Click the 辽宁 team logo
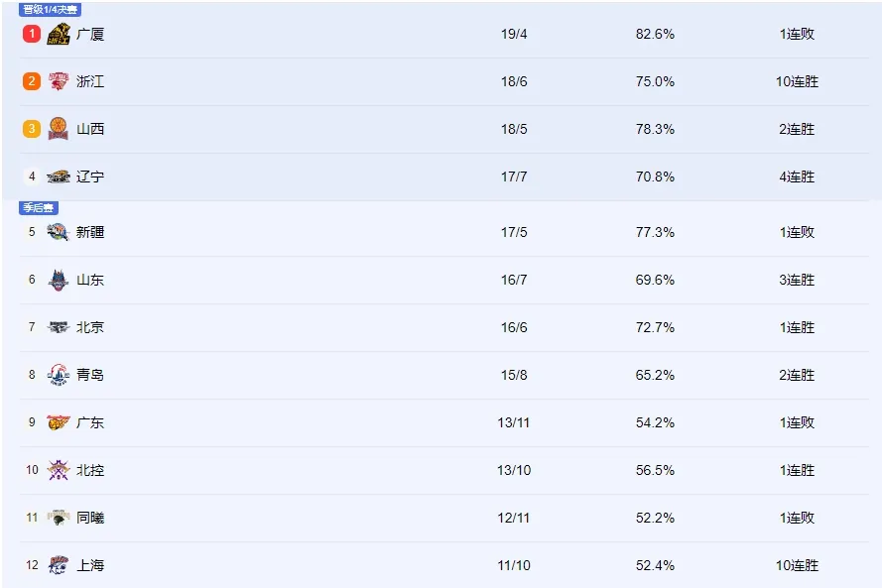The height and width of the screenshot is (588, 882). pyautogui.click(x=58, y=176)
